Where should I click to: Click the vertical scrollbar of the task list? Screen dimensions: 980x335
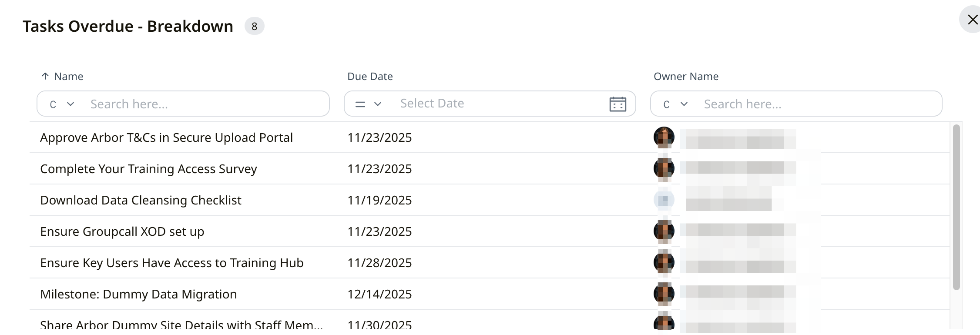956,207
